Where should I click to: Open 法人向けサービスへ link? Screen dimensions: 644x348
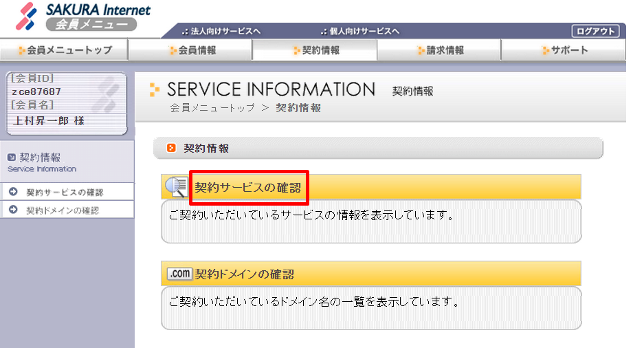coord(221,31)
